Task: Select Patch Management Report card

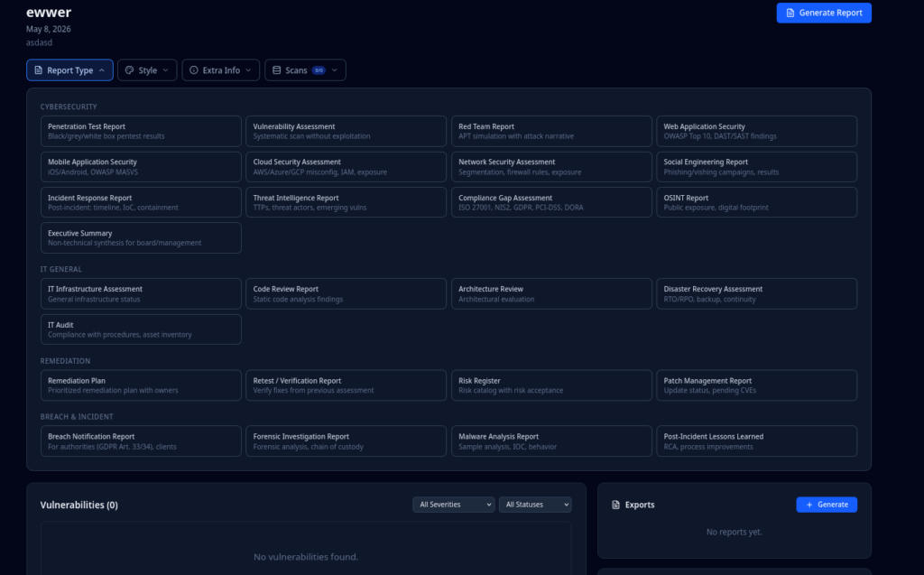Action: click(x=757, y=385)
